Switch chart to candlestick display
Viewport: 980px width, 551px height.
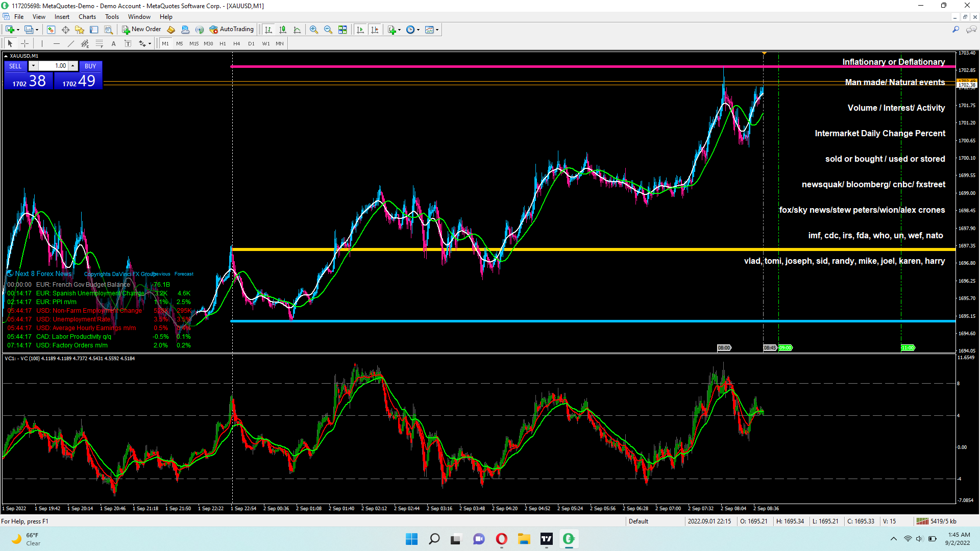[x=283, y=30]
